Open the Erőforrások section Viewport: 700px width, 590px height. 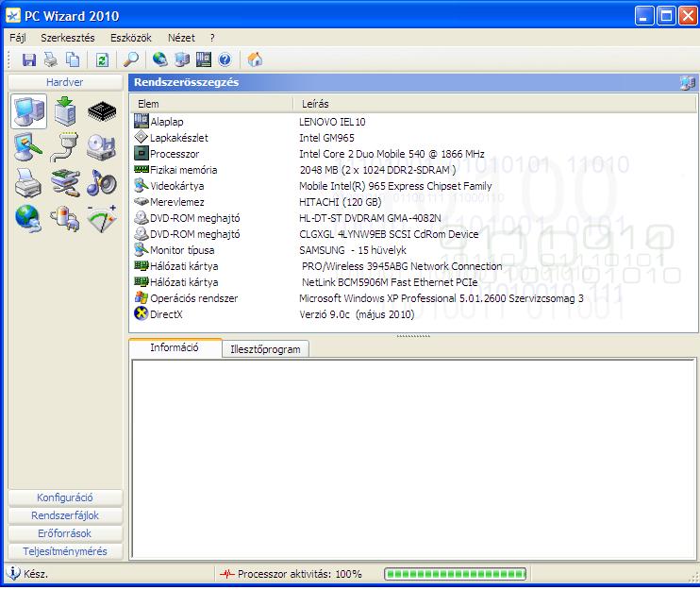(65, 533)
